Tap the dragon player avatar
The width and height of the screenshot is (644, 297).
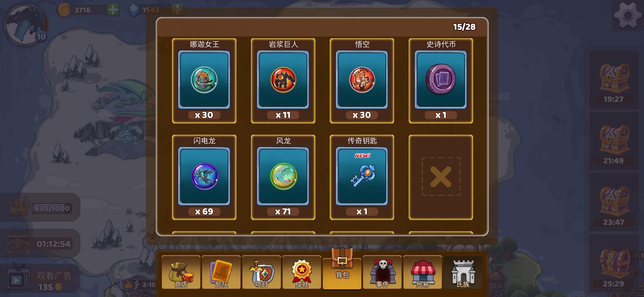(25, 25)
